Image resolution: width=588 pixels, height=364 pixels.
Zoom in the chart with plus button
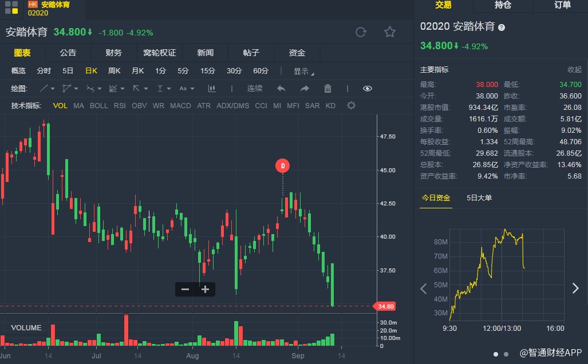(x=205, y=290)
